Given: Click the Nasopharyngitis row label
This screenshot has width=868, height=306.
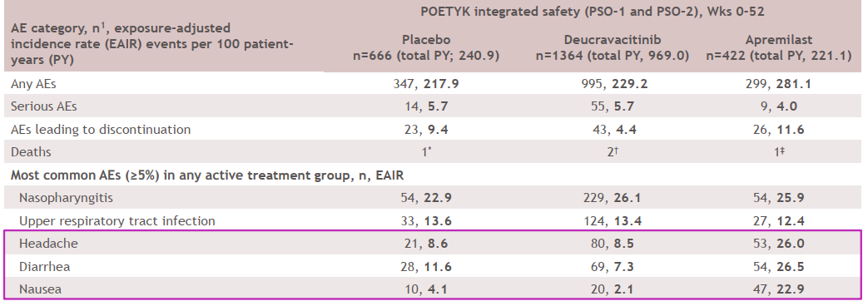Looking at the screenshot, I should [66, 198].
